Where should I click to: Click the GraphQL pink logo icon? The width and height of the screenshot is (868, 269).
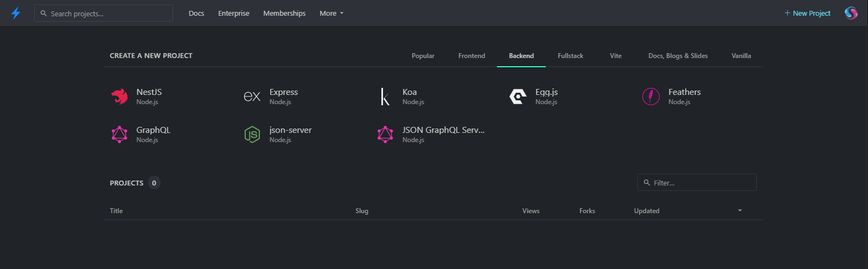tap(119, 134)
